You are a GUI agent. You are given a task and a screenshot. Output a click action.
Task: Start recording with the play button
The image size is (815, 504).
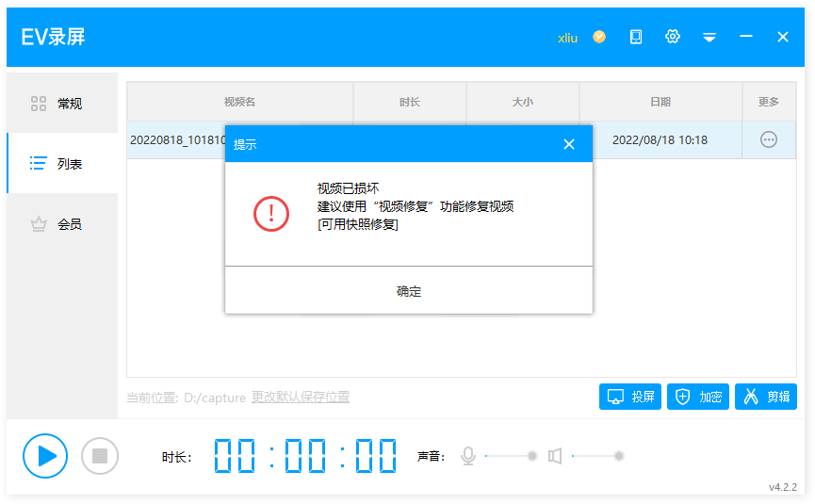click(x=45, y=456)
